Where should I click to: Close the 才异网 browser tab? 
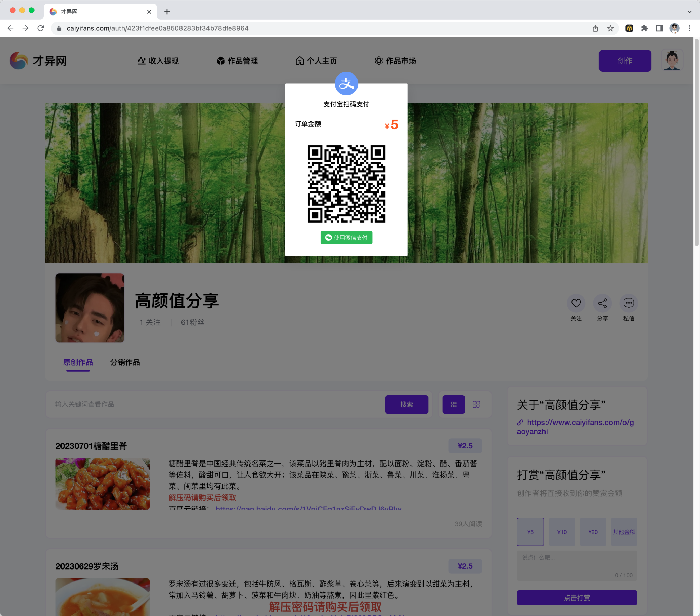149,12
